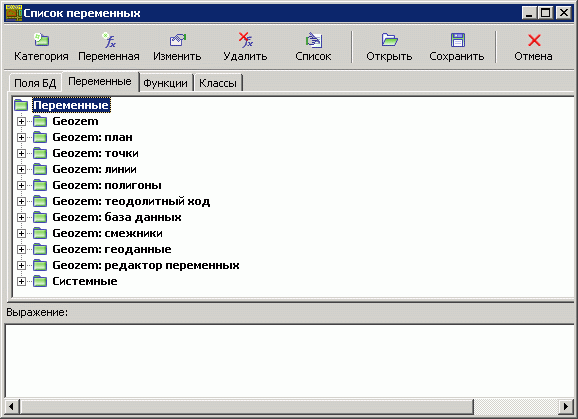
Task: Expand the Geozem: теодолитный ход node
Action: (21, 202)
